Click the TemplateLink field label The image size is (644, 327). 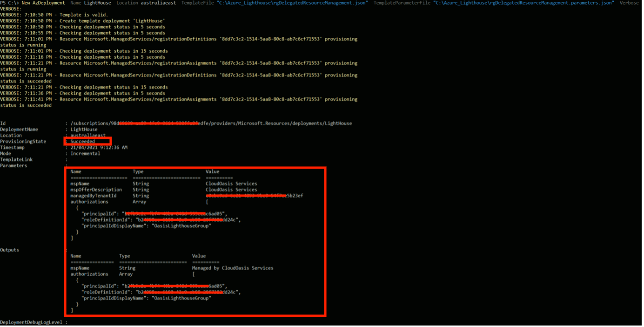point(16,160)
